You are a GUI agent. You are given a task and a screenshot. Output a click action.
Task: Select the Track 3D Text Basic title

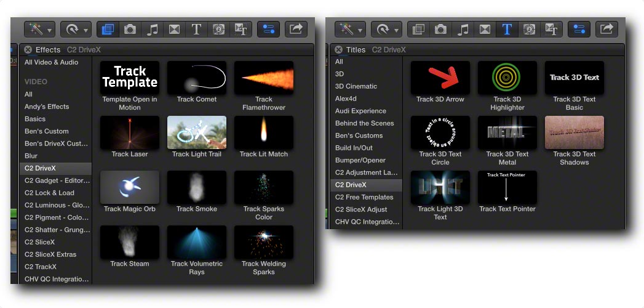click(x=574, y=78)
